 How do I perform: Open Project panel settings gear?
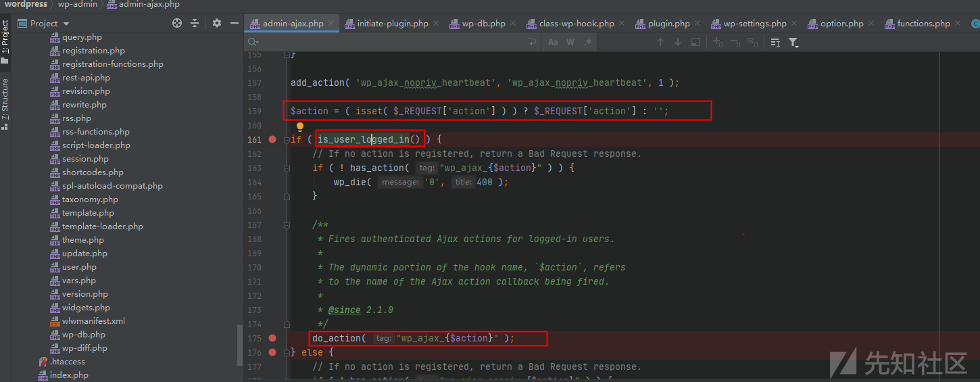tap(217, 23)
